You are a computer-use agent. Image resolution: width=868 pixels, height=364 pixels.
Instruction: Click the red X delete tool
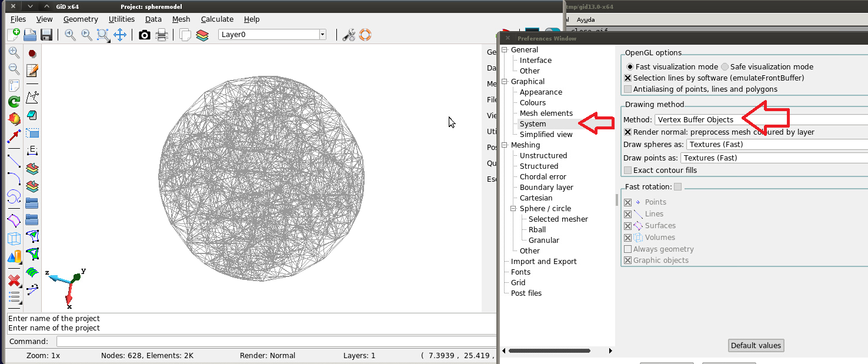pos(14,280)
